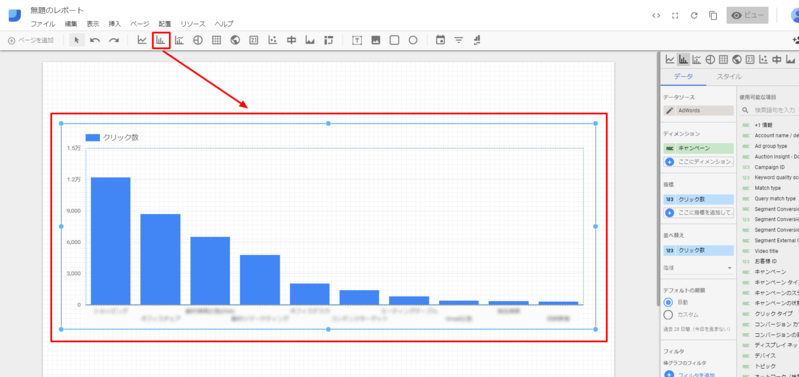Add a metric via ここに指標を追加 slot
The height and width of the screenshot is (377, 799).
pos(699,212)
